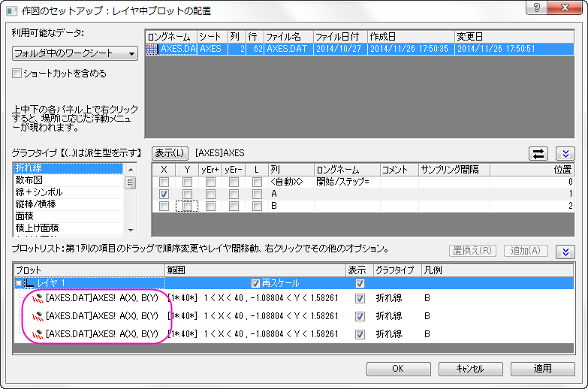Viewport: 588px width, 389px height.
Task: Open the フォルダ中のワークシート dropdown
Action: click(75, 53)
